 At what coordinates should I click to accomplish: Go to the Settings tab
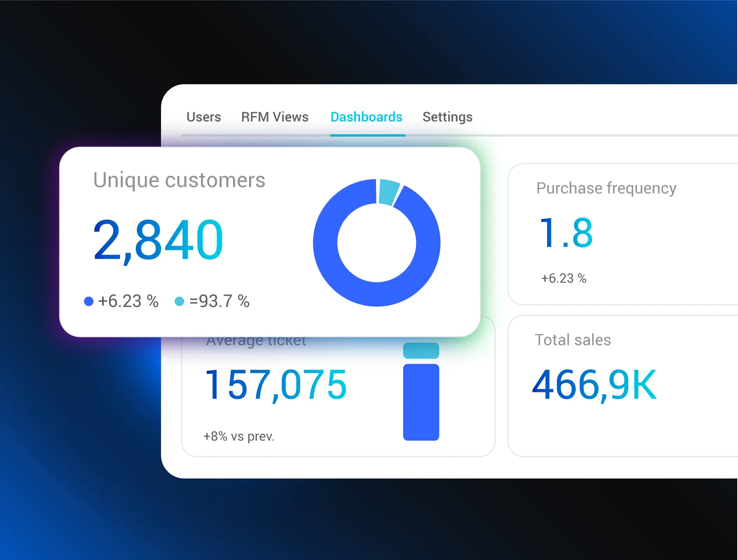point(447,117)
